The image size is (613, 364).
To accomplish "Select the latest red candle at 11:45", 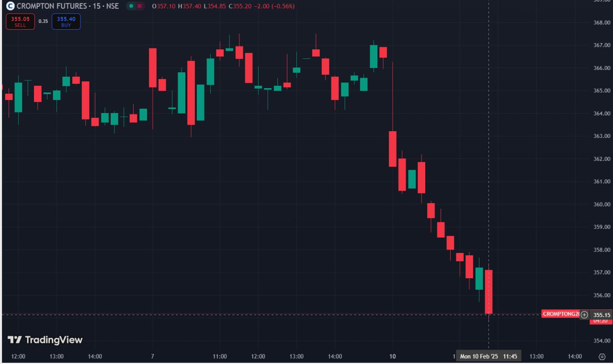I will point(488,292).
